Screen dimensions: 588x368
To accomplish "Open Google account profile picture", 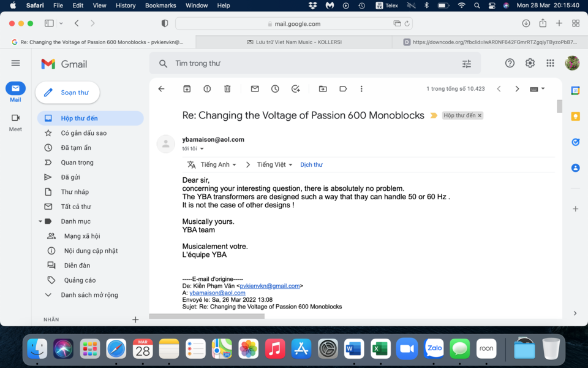I will coord(572,63).
